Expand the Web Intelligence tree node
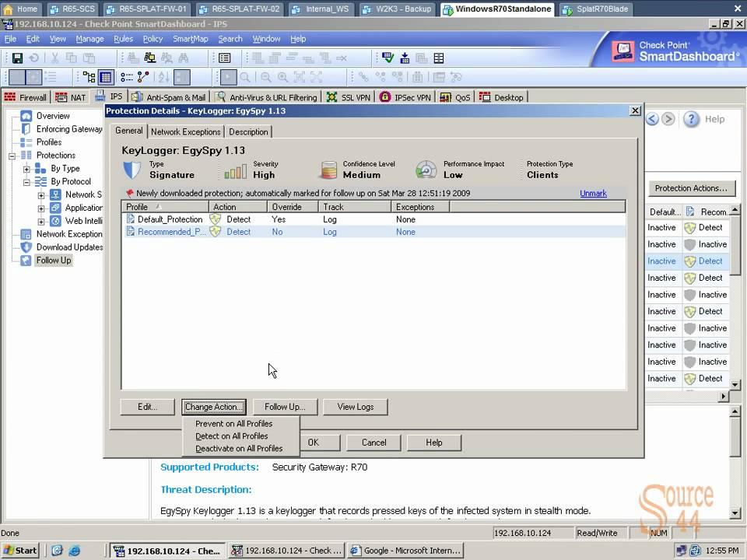The image size is (747, 560). tap(41, 222)
